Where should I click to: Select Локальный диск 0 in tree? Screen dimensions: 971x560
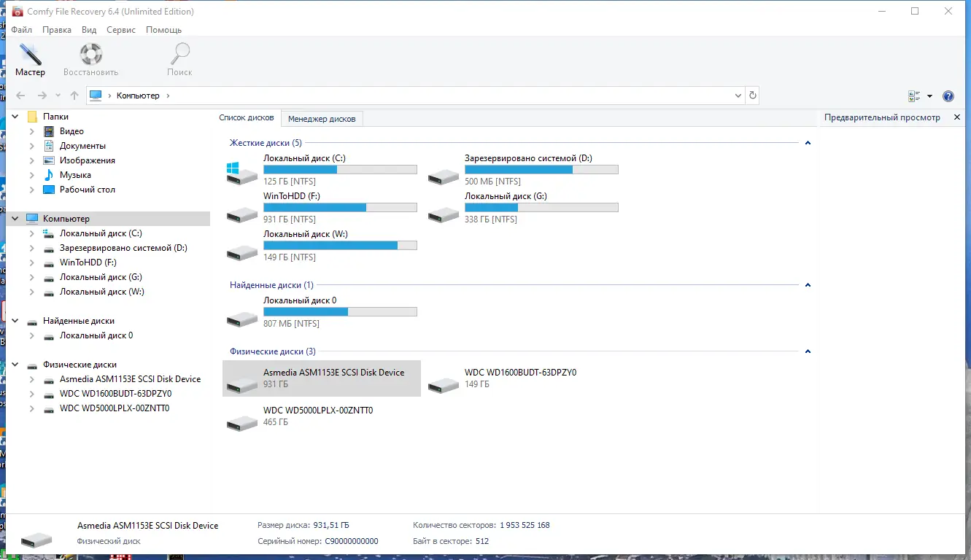(96, 335)
